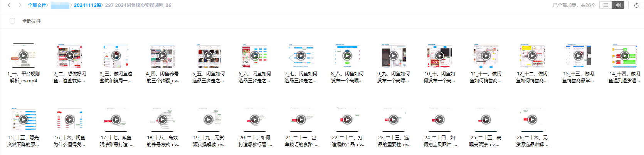The width and height of the screenshot is (644, 155).
Task: Select file name 2_二、想做好闲鱼
Action: (x=69, y=77)
